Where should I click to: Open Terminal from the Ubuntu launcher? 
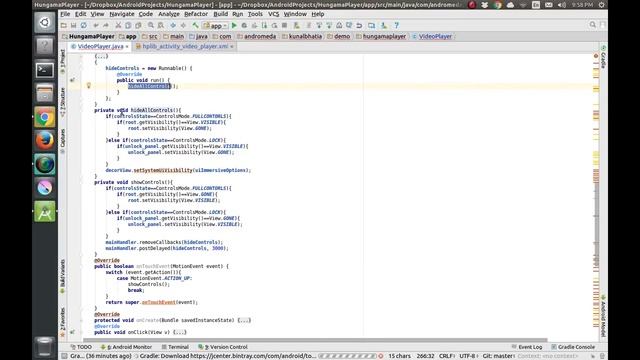coord(44,70)
